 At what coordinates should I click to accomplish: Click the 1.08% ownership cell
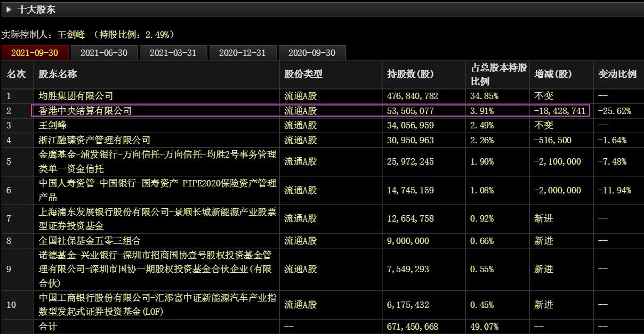point(482,190)
